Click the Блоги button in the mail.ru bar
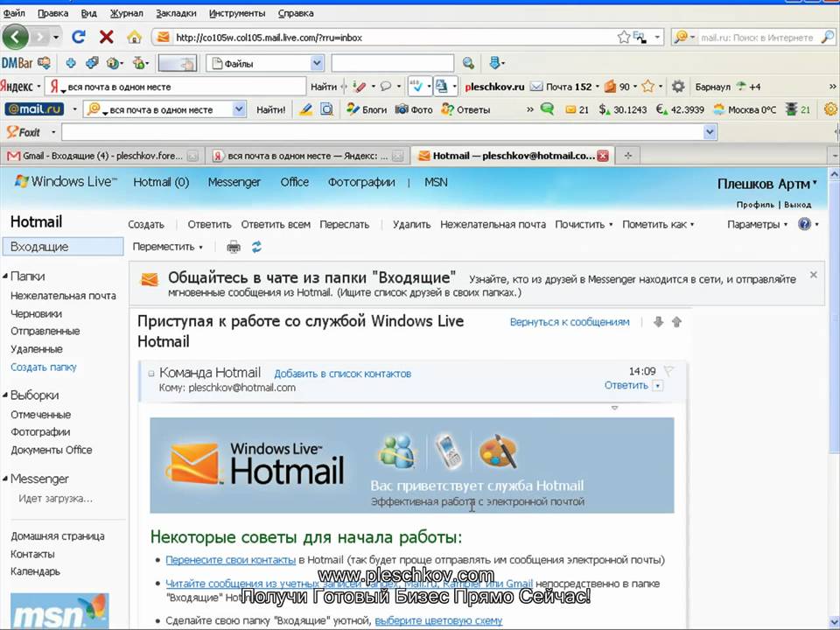The width and height of the screenshot is (840, 630). (x=367, y=109)
